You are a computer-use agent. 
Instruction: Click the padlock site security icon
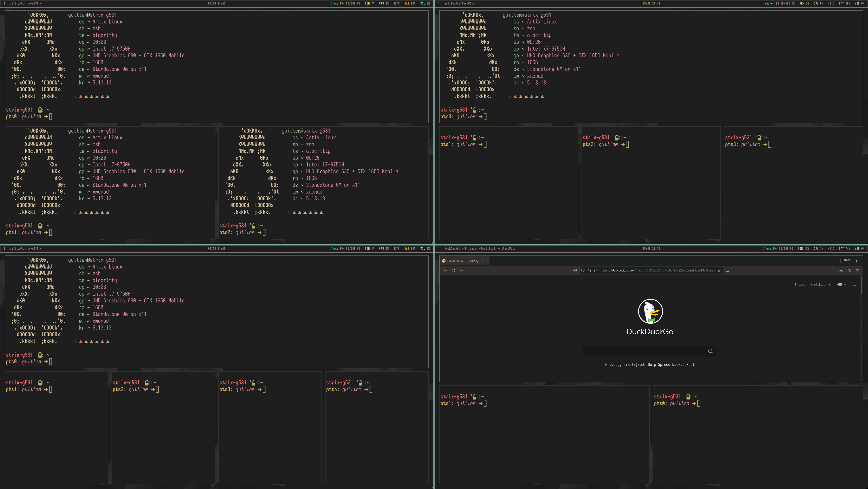(589, 270)
